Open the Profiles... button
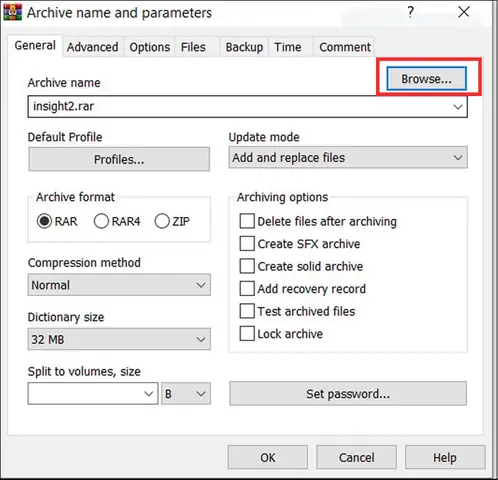Screen dimensions: 498x480 (119, 159)
